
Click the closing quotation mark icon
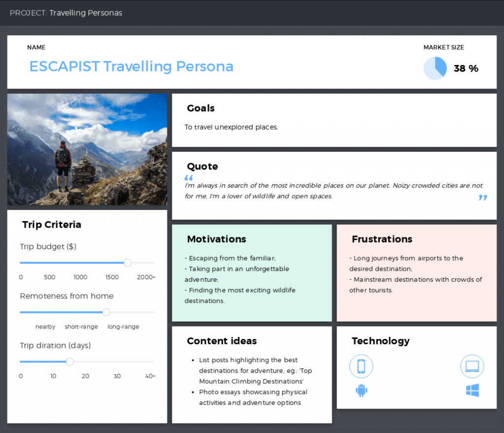[482, 198]
